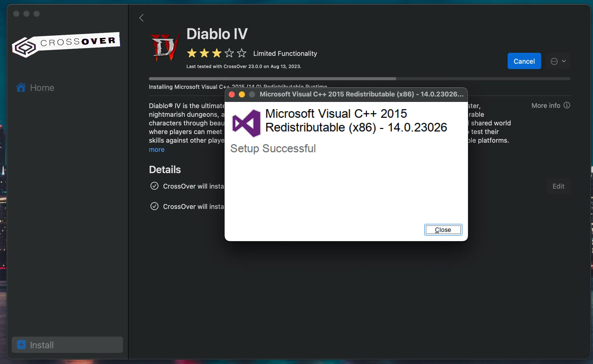This screenshot has height=364, width=593.
Task: Open Home in the sidebar
Action: [35, 88]
